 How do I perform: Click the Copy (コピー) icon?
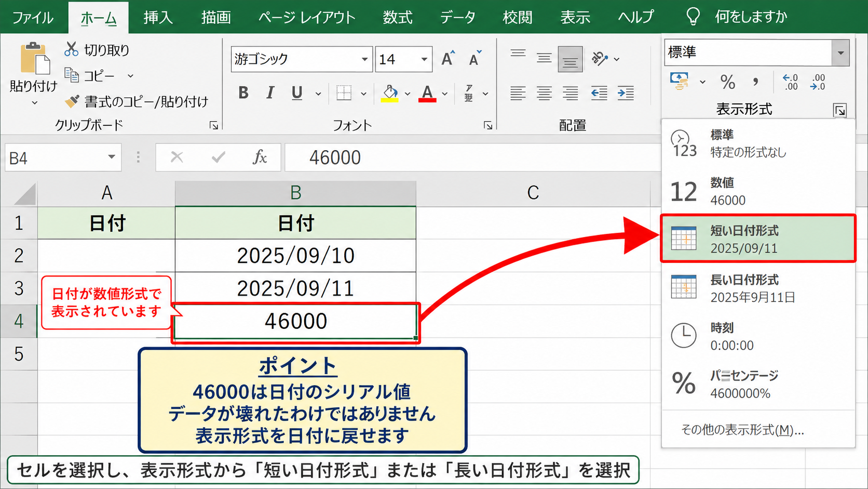(71, 75)
